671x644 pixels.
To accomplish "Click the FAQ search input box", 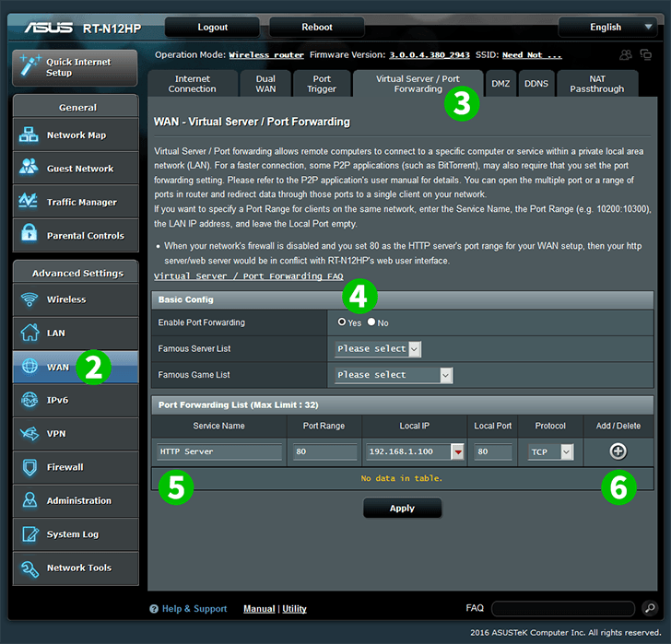I will 563,608.
